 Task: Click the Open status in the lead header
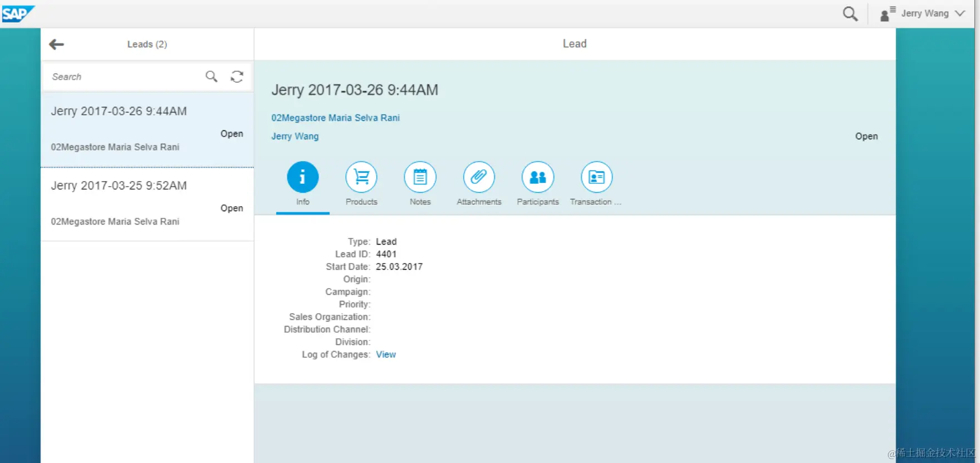click(x=866, y=137)
